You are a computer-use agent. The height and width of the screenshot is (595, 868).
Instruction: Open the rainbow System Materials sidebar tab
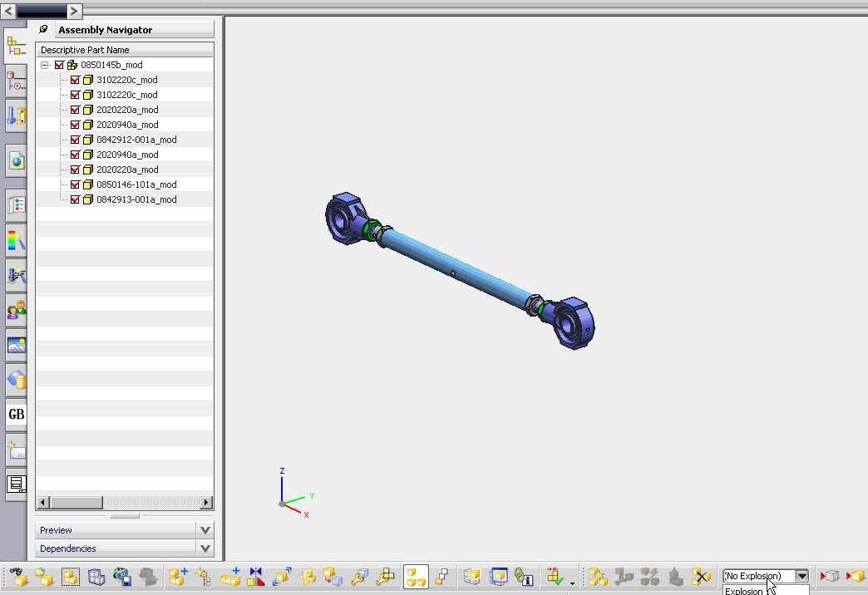pos(16,240)
